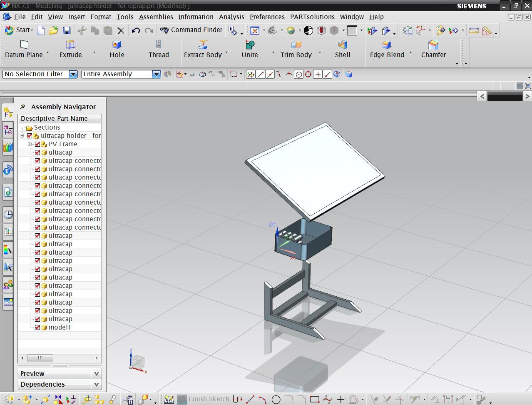
Task: Click the Extrude tool icon
Action: 70,45
